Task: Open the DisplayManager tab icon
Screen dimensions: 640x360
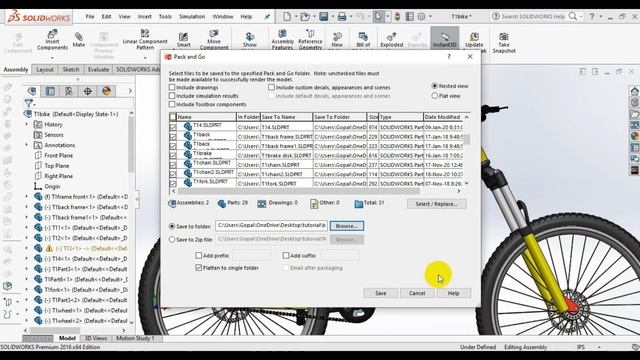Action: click(107, 91)
